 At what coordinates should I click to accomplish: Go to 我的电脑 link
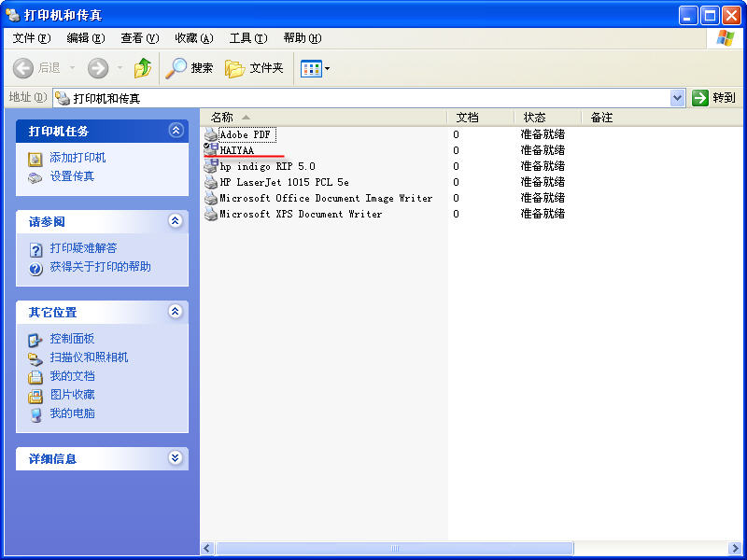pos(73,413)
